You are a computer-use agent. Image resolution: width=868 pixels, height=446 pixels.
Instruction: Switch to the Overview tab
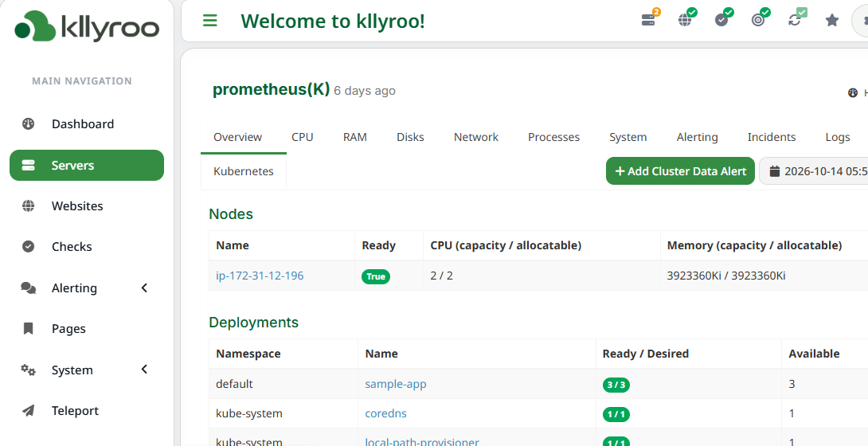238,137
